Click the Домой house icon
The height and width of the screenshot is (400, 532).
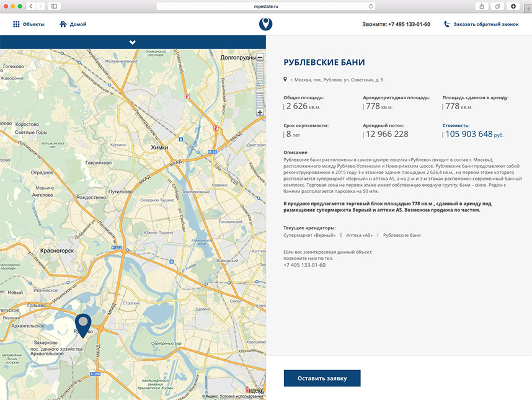(x=63, y=24)
